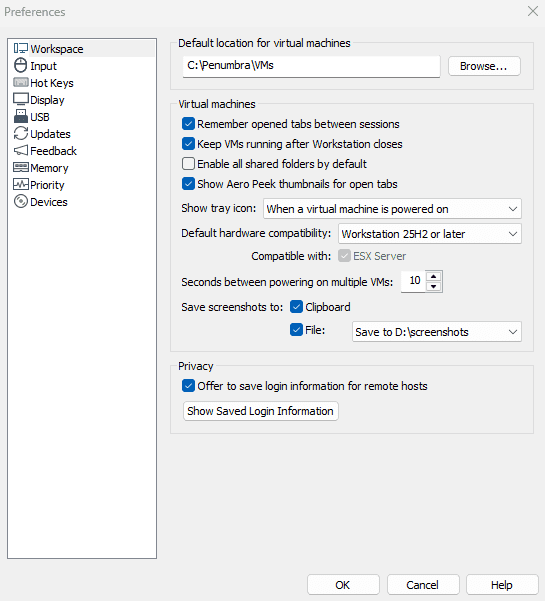This screenshot has width=545, height=601.
Task: Decrease seconds between powering on VMs
Action: 433,287
